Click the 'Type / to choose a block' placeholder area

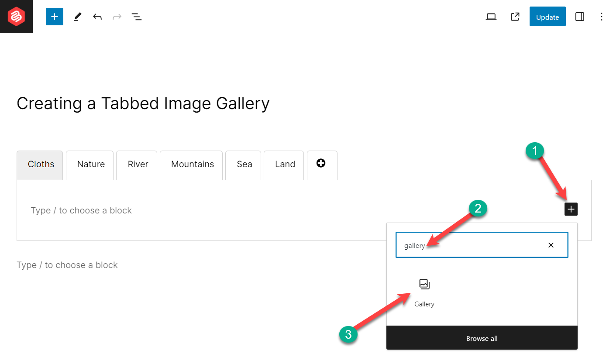tap(81, 210)
